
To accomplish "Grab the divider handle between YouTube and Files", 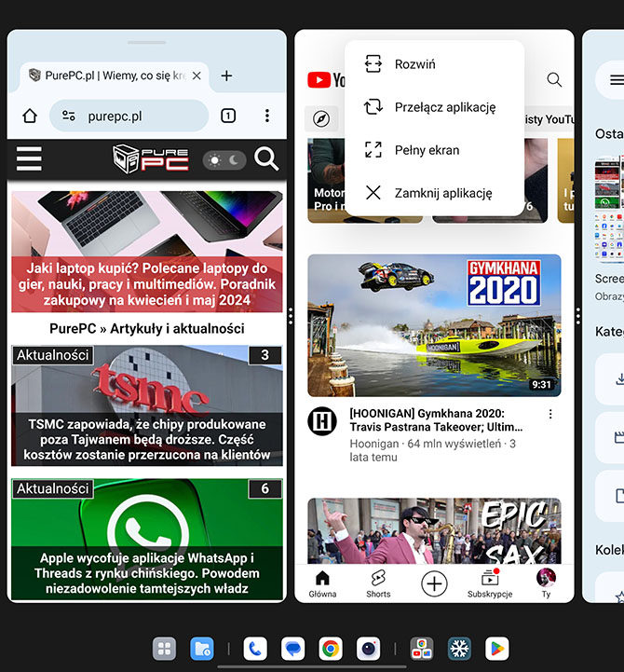I will pyautogui.click(x=578, y=316).
